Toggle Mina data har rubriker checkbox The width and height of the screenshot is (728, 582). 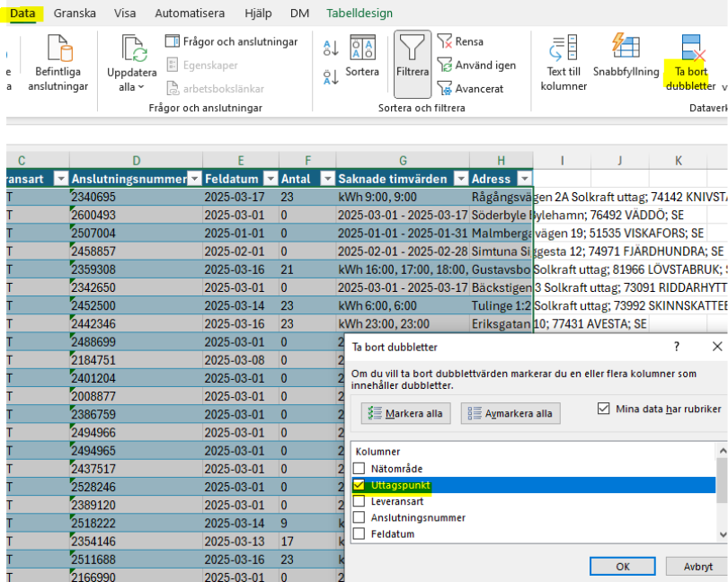(x=603, y=409)
